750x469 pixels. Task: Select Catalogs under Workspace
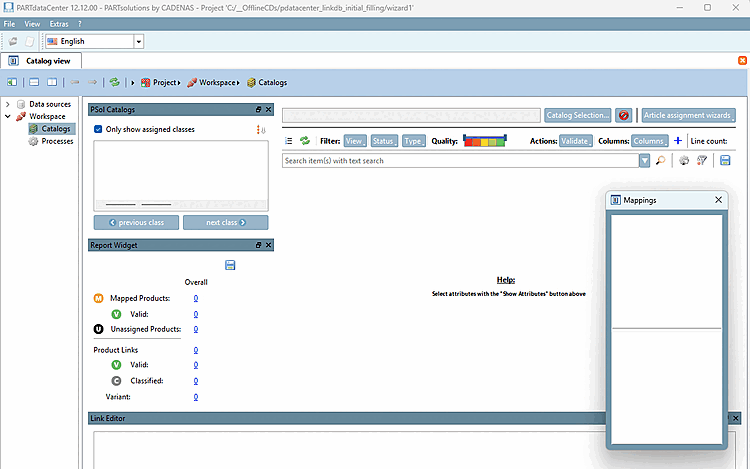[55, 129]
